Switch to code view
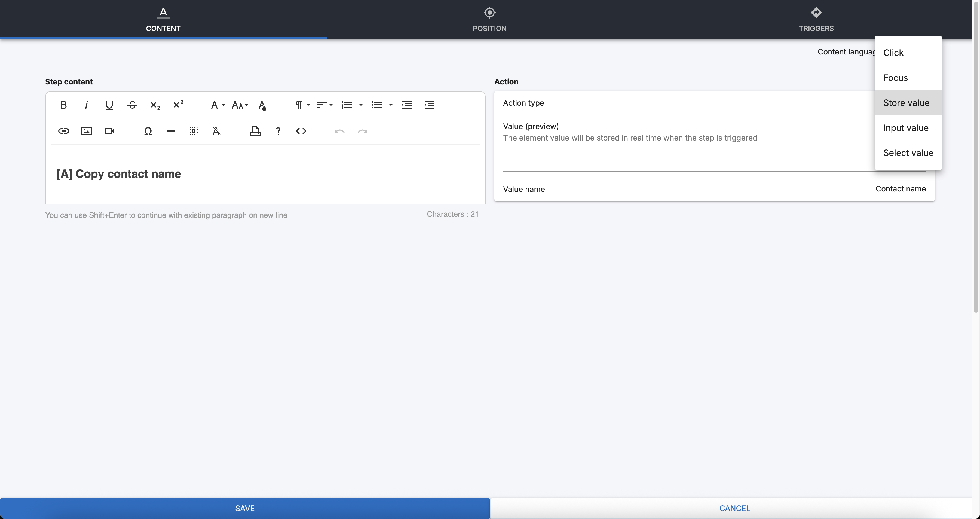The image size is (980, 519). 301,131
